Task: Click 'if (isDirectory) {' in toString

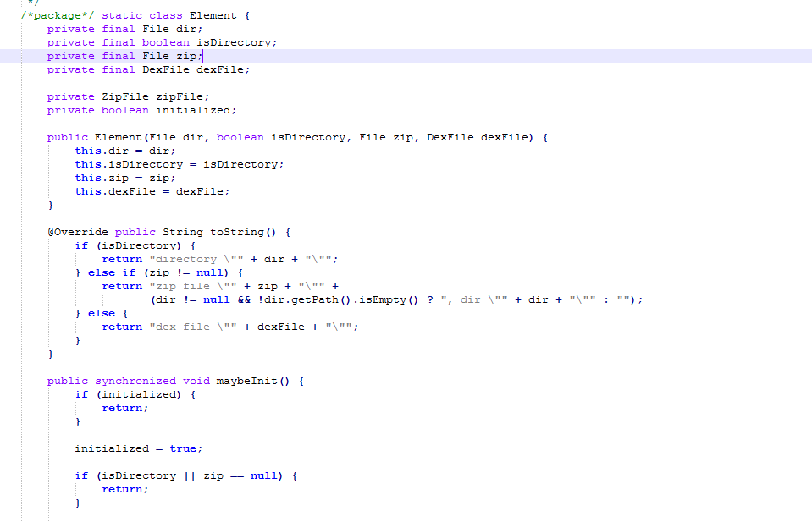Action: tap(135, 245)
